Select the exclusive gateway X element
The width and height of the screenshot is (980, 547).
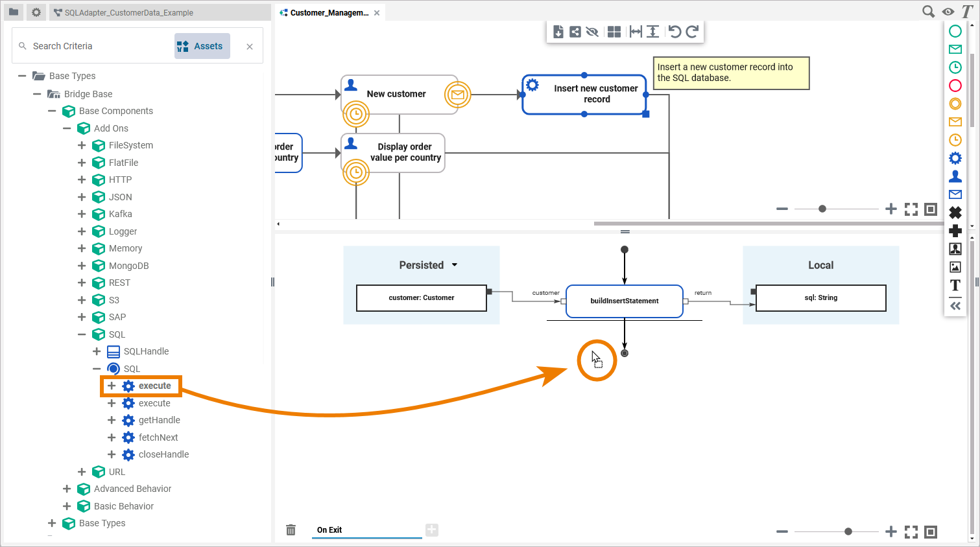(x=955, y=213)
